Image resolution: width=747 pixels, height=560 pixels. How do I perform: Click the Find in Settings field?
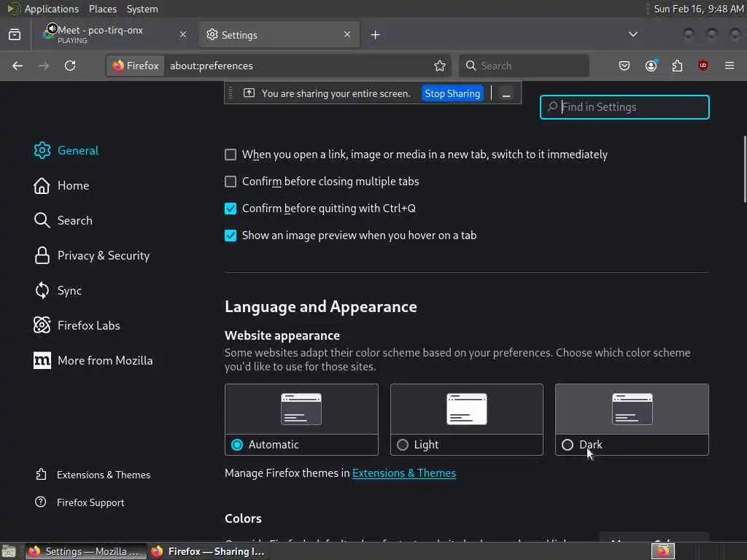pos(624,107)
